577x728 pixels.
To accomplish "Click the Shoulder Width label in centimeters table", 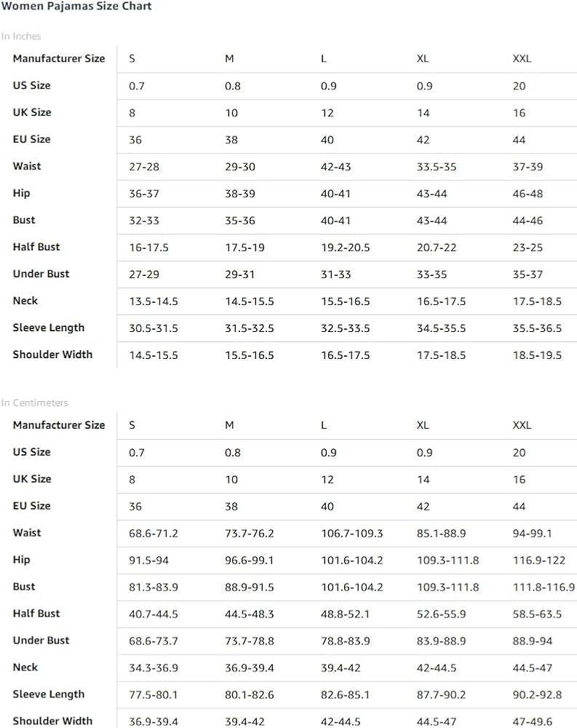I will pos(52,721).
